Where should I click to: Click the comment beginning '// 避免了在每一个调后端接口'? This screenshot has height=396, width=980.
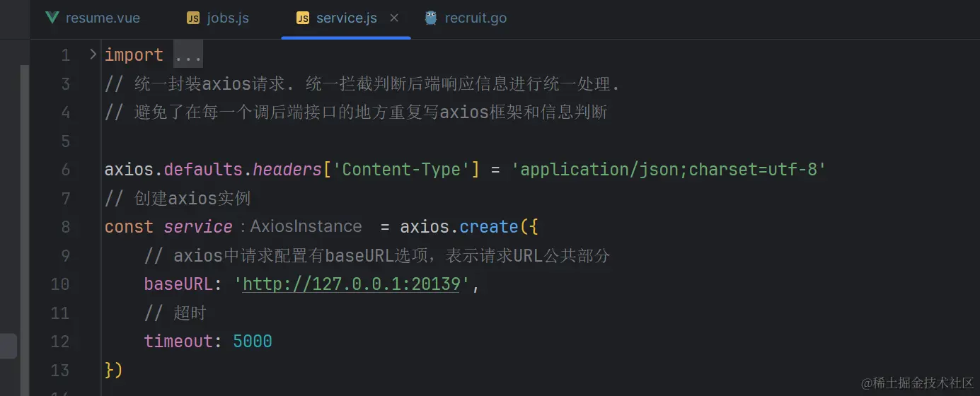click(x=356, y=112)
